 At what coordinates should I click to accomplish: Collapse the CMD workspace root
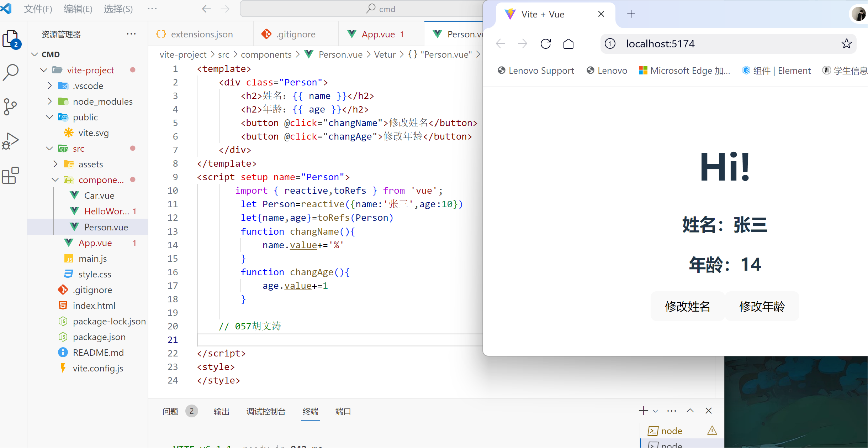pyautogui.click(x=35, y=54)
